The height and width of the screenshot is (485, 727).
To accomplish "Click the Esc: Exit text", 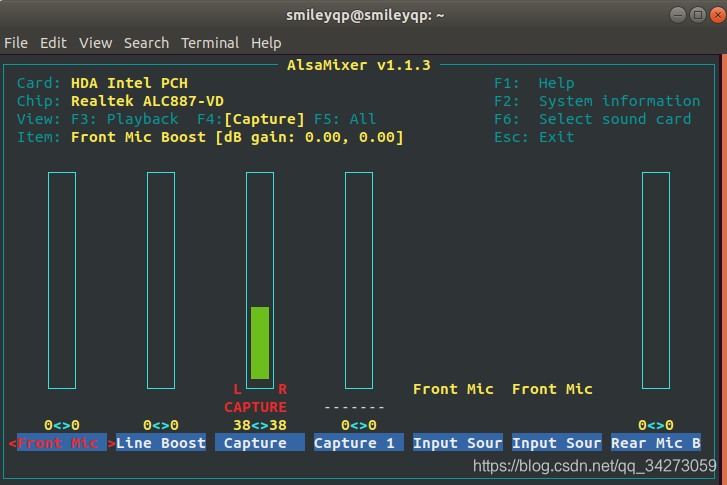I will coord(534,137).
